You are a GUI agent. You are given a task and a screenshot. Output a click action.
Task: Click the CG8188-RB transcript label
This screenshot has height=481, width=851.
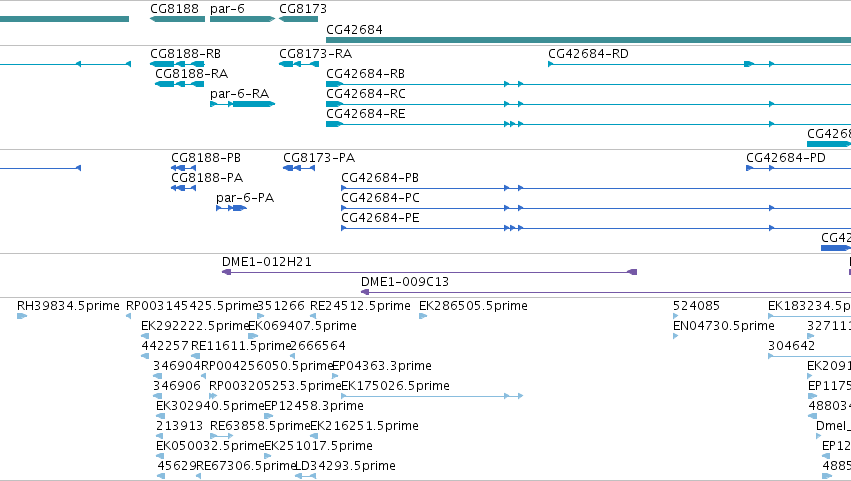186,54
